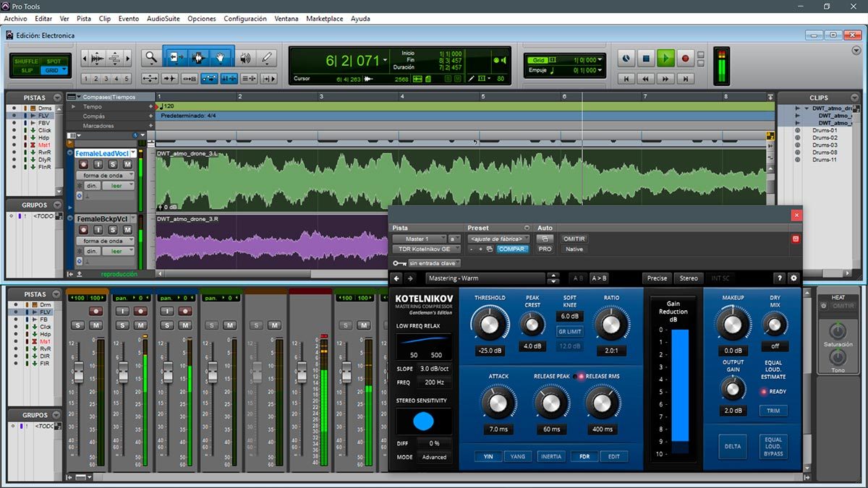The width and height of the screenshot is (868, 488).
Task: Open FemaleLeadVocl track name dropdown
Action: tap(132, 153)
